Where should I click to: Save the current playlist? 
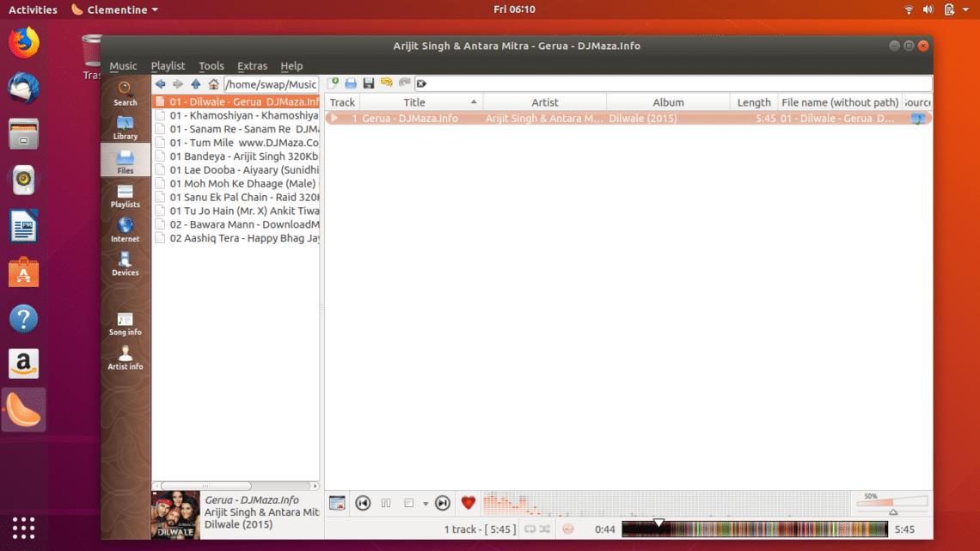(x=369, y=83)
